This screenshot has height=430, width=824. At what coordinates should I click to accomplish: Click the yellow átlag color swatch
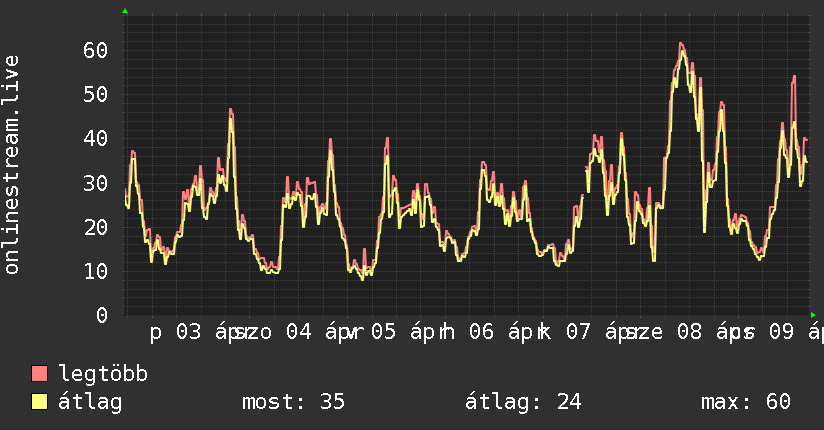click(x=39, y=401)
